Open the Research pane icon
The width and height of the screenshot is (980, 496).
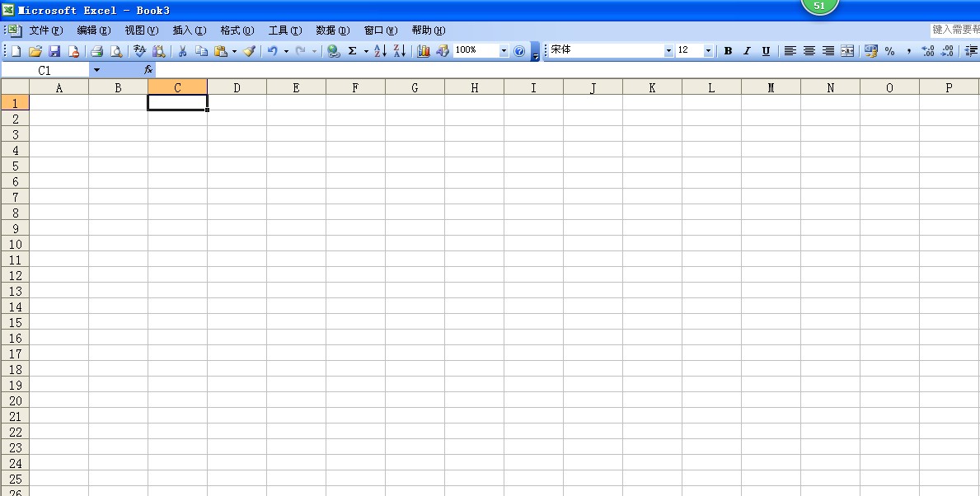click(159, 51)
